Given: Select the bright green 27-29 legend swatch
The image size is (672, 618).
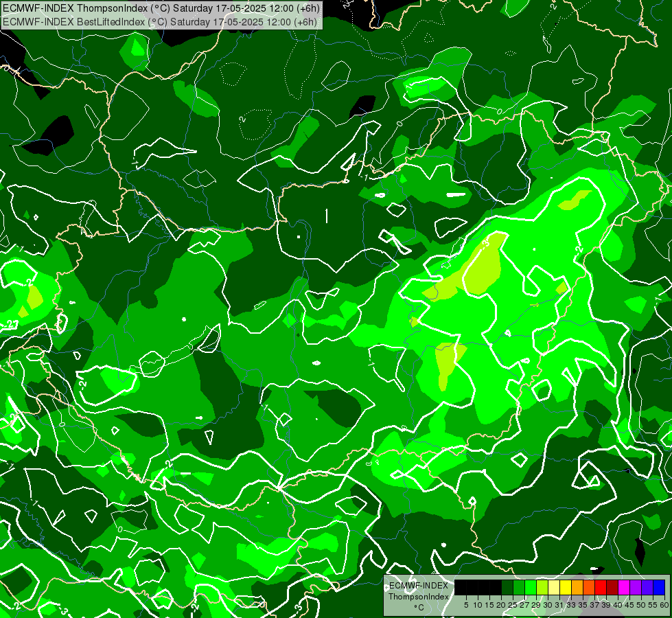Looking at the screenshot, I should pyautogui.click(x=531, y=587).
